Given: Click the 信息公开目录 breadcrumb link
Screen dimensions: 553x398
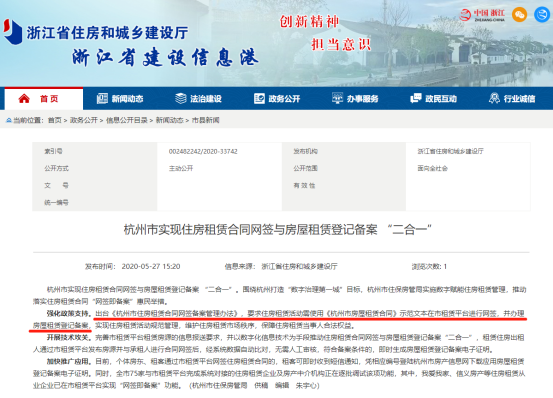Looking at the screenshot, I should click(x=127, y=121).
